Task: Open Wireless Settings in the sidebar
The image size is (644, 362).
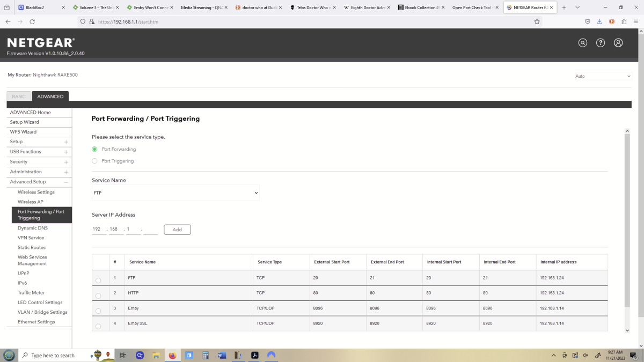Action: tap(36, 192)
